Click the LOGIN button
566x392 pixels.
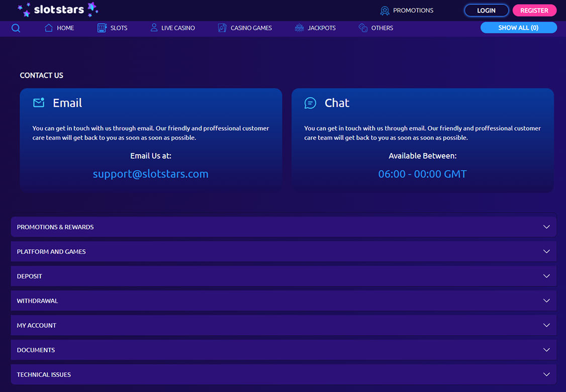click(x=486, y=11)
